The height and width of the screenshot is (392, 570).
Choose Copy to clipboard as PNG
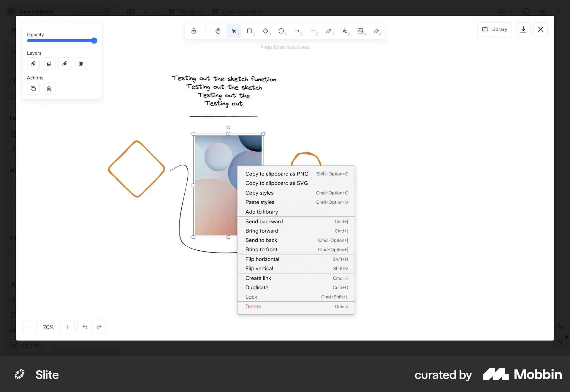277,174
